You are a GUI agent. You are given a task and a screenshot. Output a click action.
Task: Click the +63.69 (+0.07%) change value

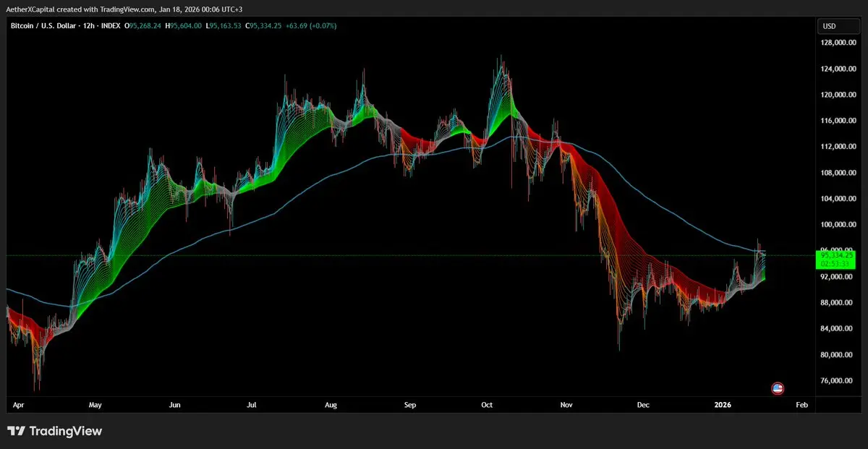311,26
